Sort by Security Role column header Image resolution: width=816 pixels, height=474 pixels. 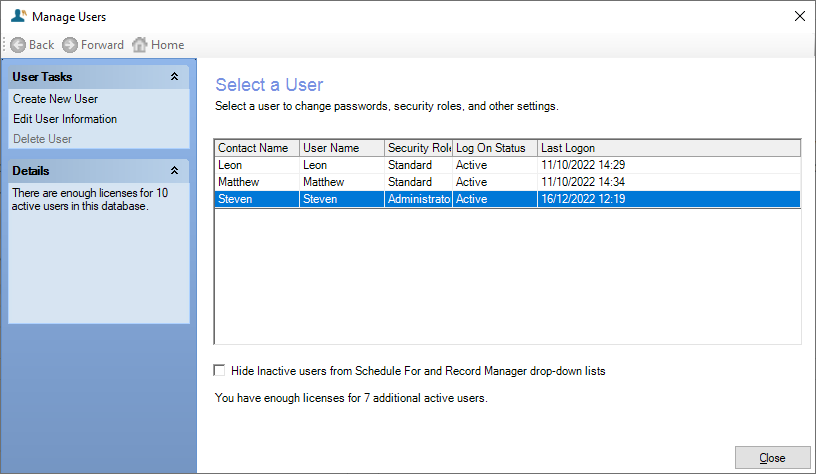click(x=418, y=148)
